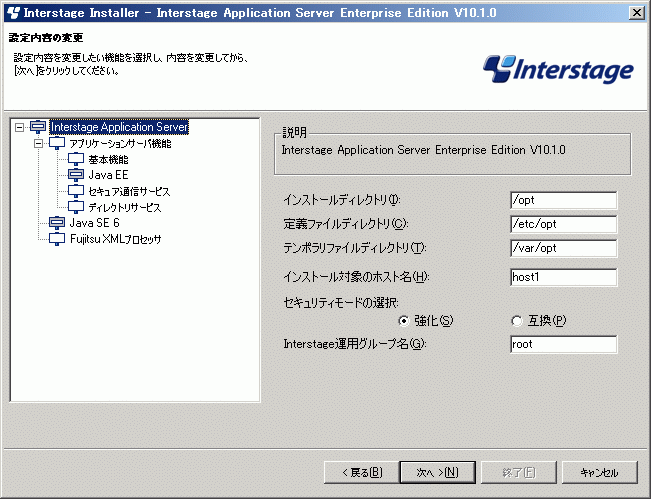The height and width of the screenshot is (499, 651).
Task: Click the Interstage運用グループ名 field containing root
Action: coord(563,344)
